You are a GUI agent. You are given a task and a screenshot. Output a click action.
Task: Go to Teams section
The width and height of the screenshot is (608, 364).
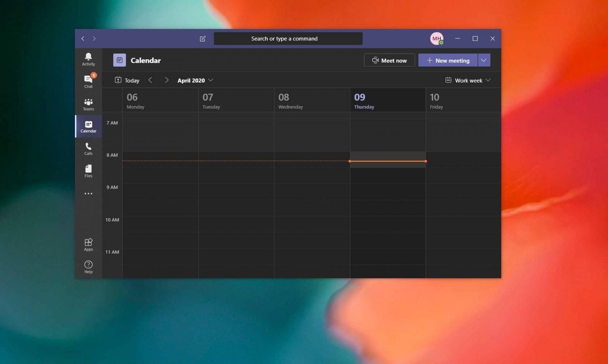[x=88, y=104]
